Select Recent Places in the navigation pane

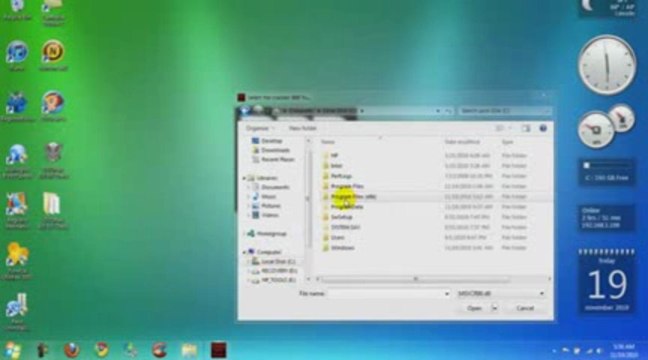(278, 160)
